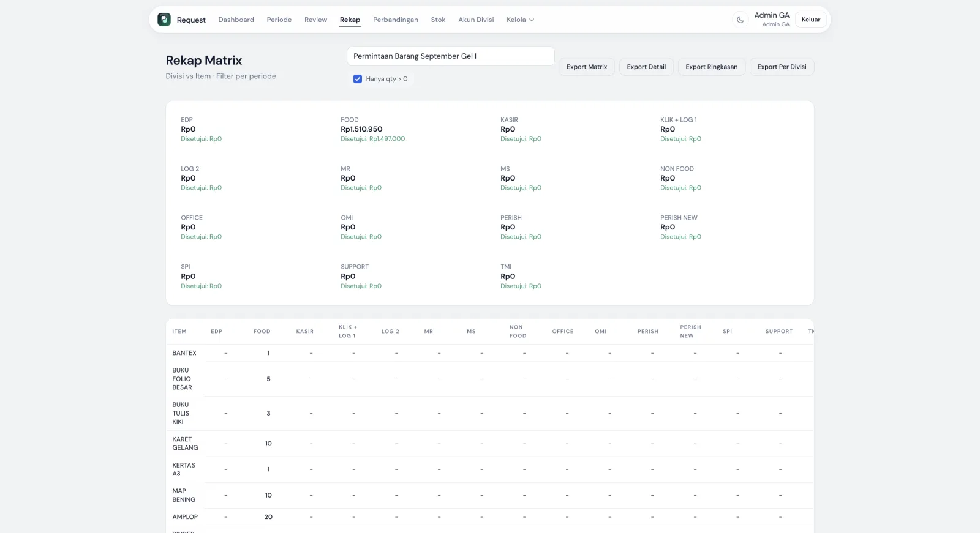Click the EDP column header in table

pos(217,332)
